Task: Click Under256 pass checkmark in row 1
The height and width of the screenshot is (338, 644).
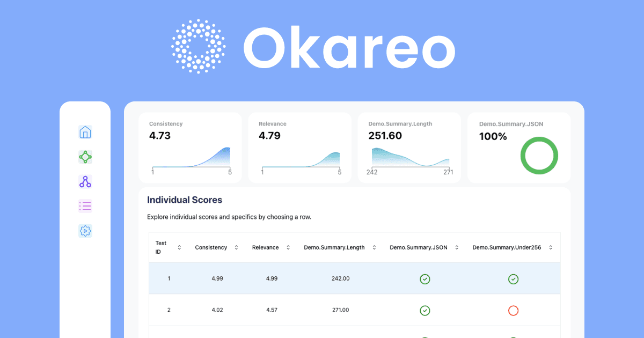Action: click(513, 279)
